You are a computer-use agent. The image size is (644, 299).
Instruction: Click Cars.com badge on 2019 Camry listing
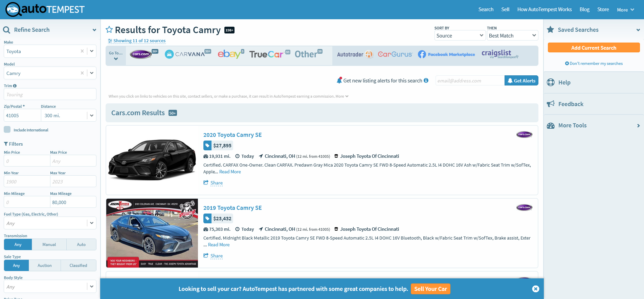[524, 207]
